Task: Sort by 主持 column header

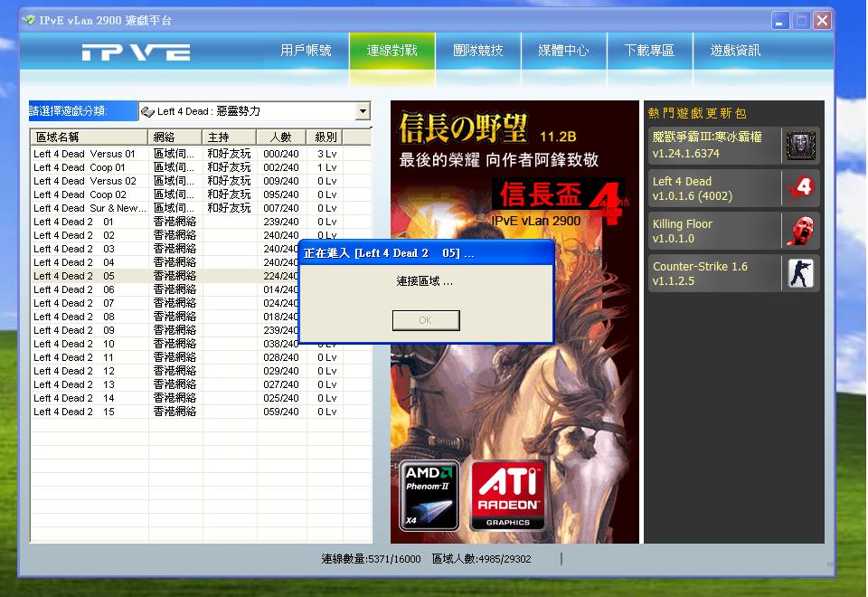Action: coord(229,137)
